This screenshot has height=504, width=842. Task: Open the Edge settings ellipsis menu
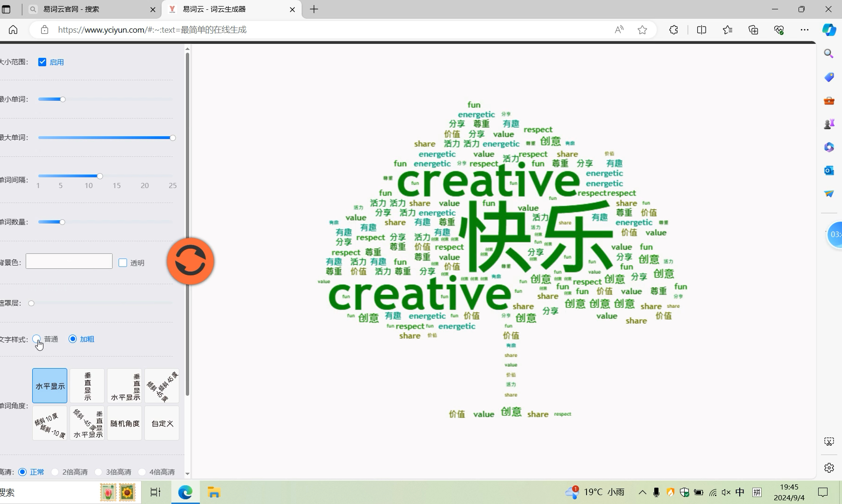click(x=805, y=29)
